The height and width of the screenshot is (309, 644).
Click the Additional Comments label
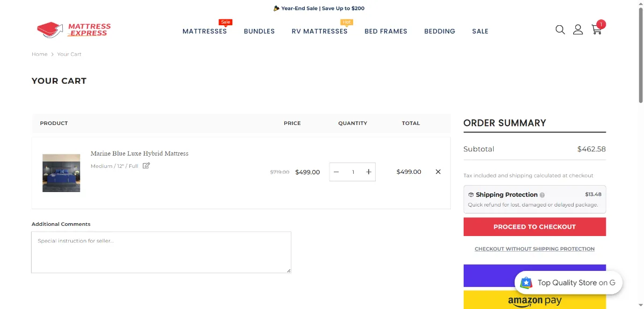click(x=61, y=224)
